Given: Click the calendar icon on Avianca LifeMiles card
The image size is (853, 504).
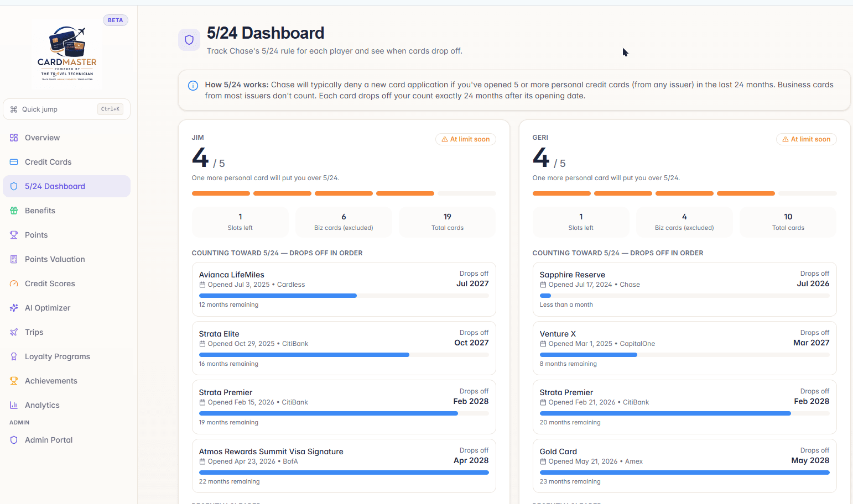Looking at the screenshot, I should tap(202, 285).
